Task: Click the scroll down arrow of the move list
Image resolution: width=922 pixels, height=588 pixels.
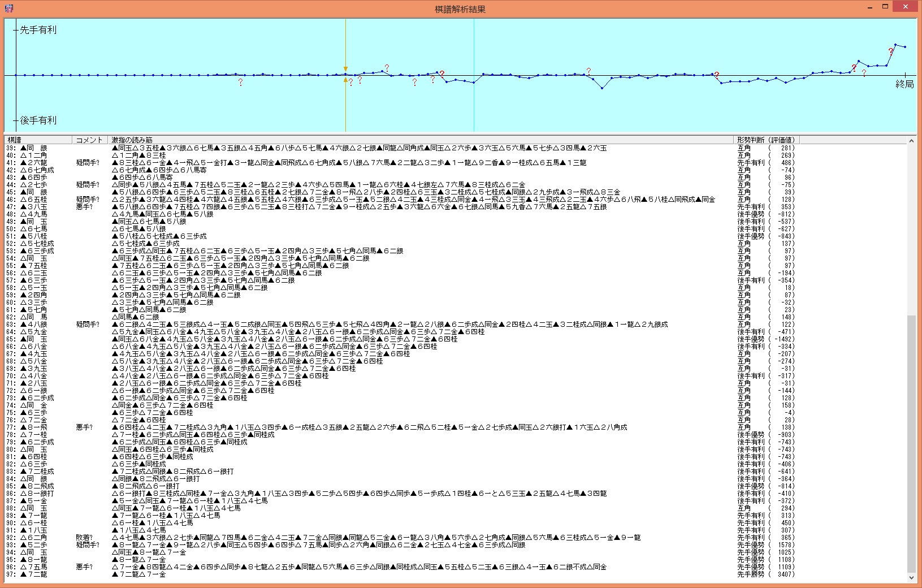Action: [x=911, y=578]
